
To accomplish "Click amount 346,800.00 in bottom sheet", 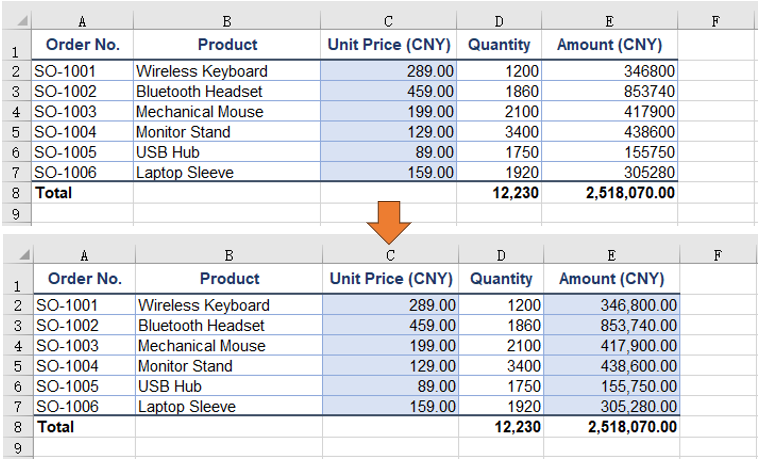I will 612,305.
